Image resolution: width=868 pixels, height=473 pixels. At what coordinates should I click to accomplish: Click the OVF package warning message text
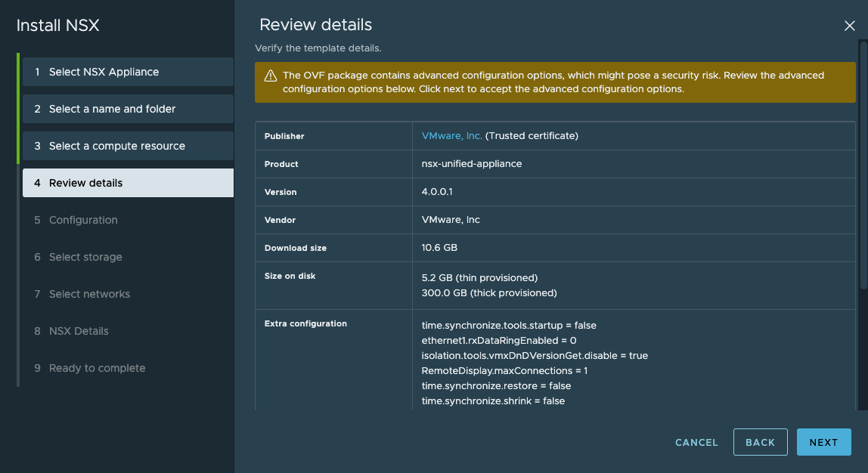click(553, 82)
